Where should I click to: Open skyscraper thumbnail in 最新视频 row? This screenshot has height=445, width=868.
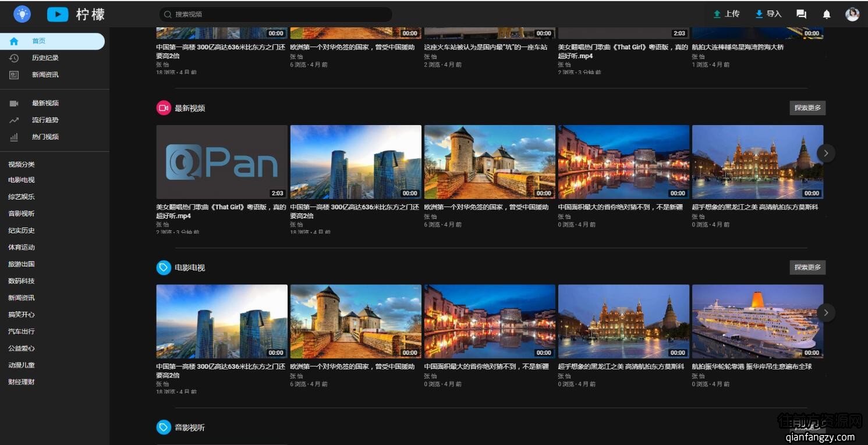(x=356, y=162)
